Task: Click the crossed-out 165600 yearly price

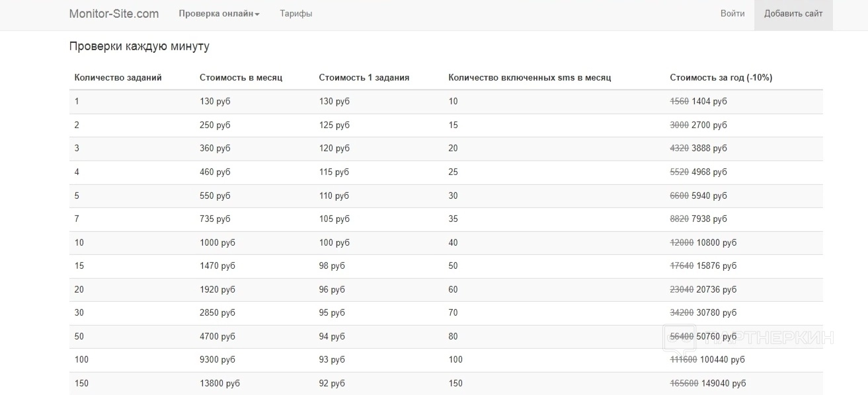Action: point(684,384)
